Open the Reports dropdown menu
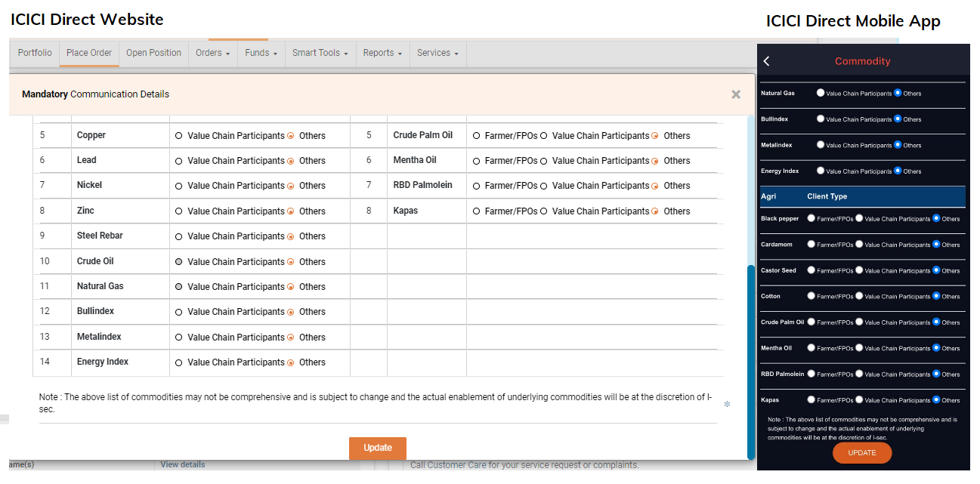Image resolution: width=980 pixels, height=484 pixels. click(x=382, y=53)
